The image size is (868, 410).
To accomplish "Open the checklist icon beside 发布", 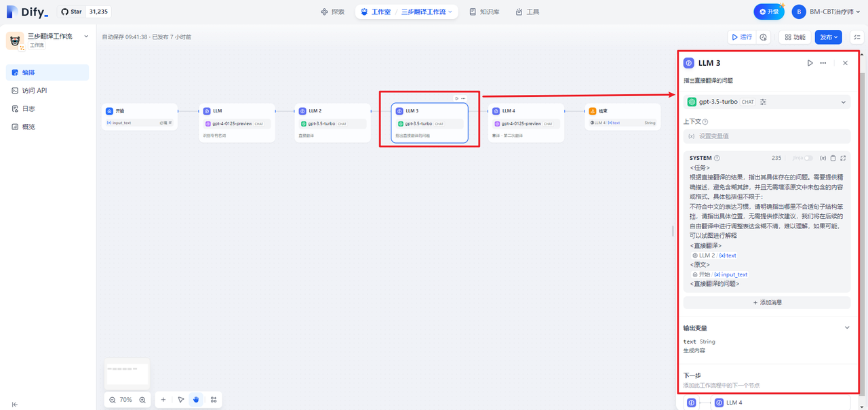I will (x=856, y=37).
